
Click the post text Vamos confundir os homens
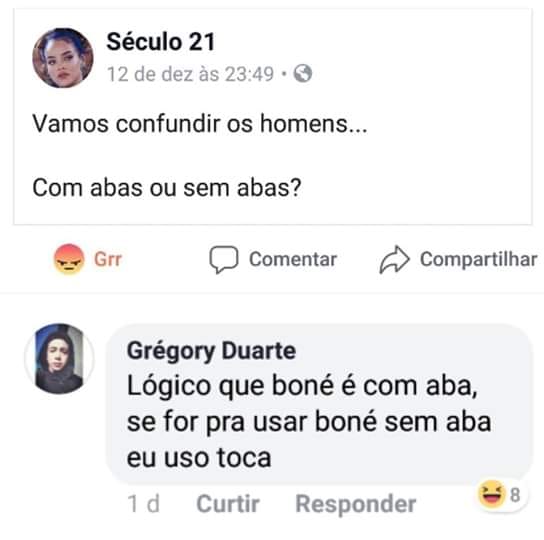(x=199, y=124)
